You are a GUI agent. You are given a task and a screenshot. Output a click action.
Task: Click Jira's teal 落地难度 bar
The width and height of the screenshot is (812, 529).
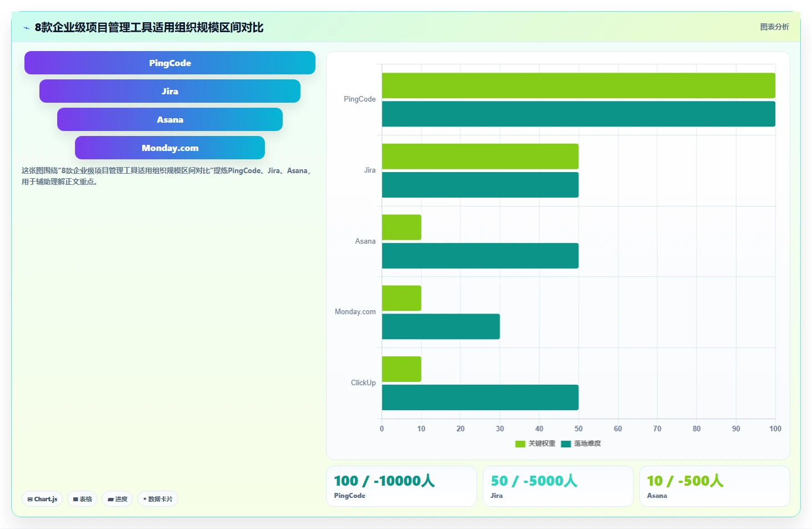480,185
